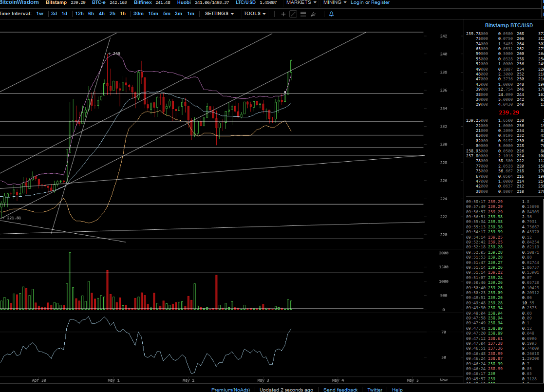
Task: Set time interval to 4h
Action: click(102, 14)
